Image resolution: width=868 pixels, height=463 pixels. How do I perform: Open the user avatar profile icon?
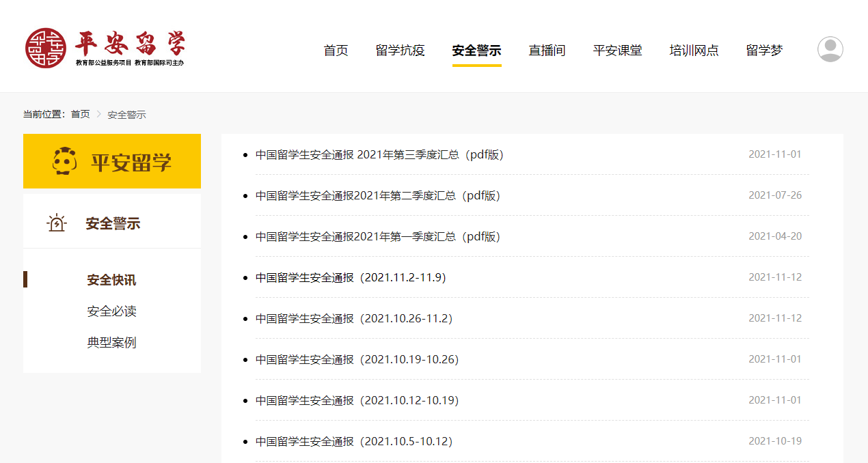pos(830,49)
